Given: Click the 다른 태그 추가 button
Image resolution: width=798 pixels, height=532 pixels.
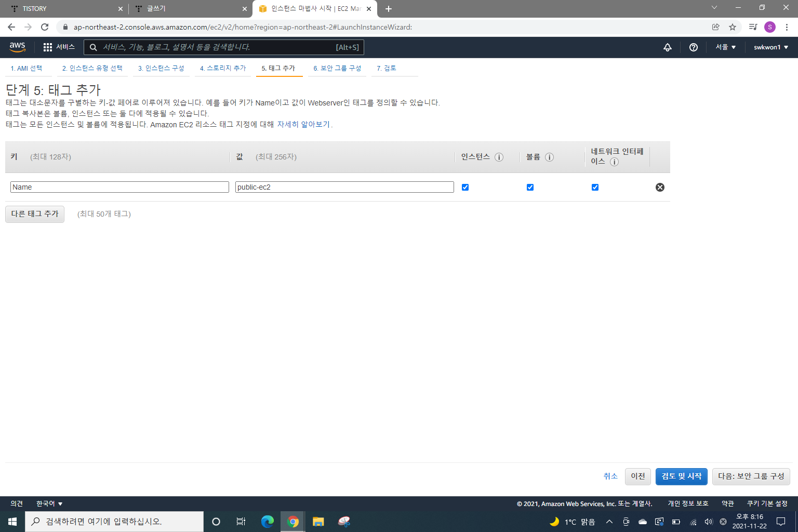Looking at the screenshot, I should [35, 214].
